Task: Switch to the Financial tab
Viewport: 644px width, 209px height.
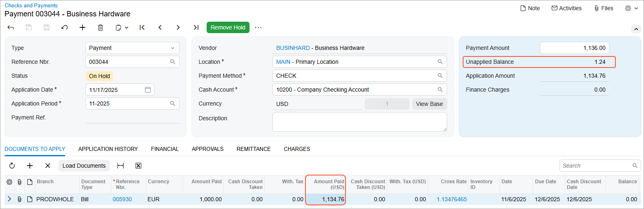Action: coord(165,149)
